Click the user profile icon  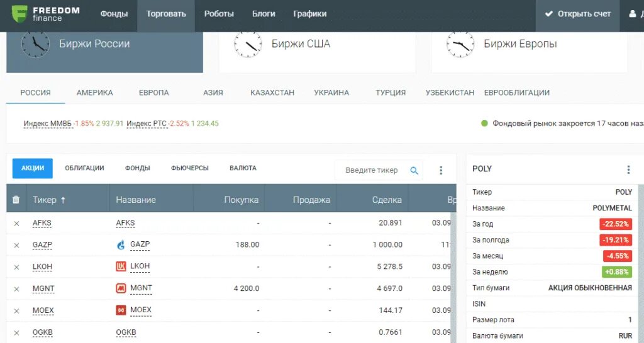click(x=633, y=14)
